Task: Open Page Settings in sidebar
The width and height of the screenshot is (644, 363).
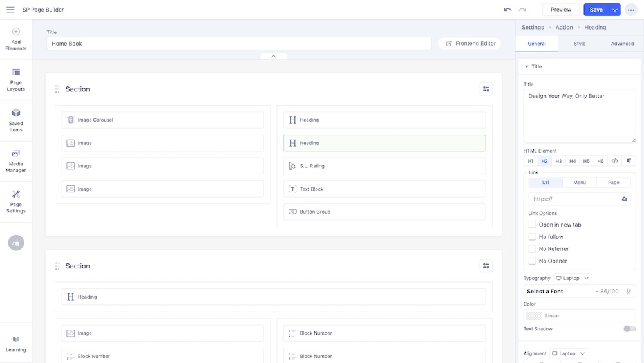Action: [16, 201]
